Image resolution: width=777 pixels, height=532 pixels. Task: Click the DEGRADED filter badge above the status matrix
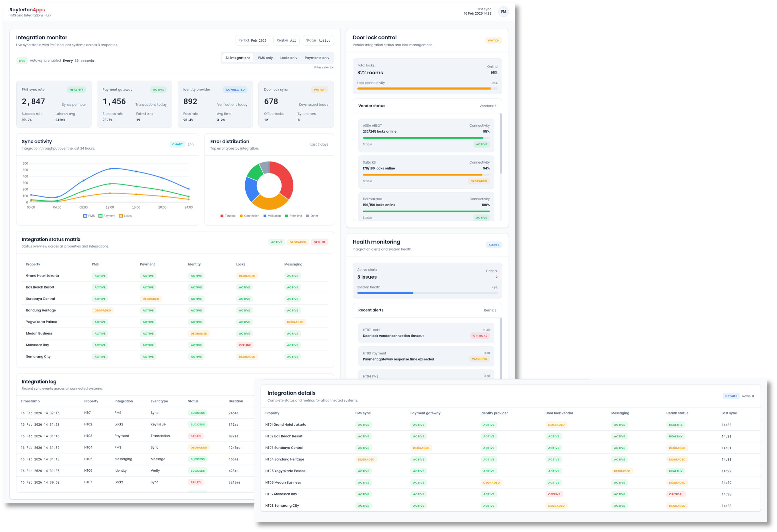pyautogui.click(x=297, y=242)
